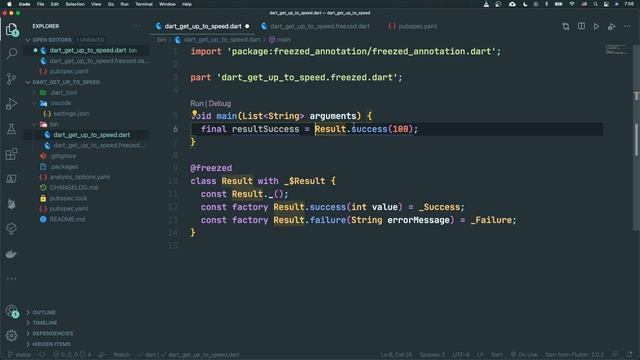Open the Docker whale activity icon
640x360 pixels.
11,254
